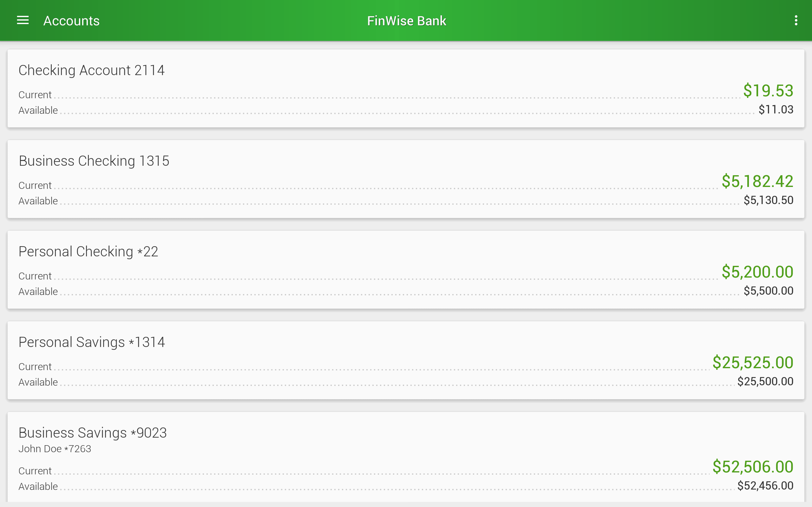Click the $25,525.00 current balance figure
The width and height of the screenshot is (812, 507).
tap(753, 363)
